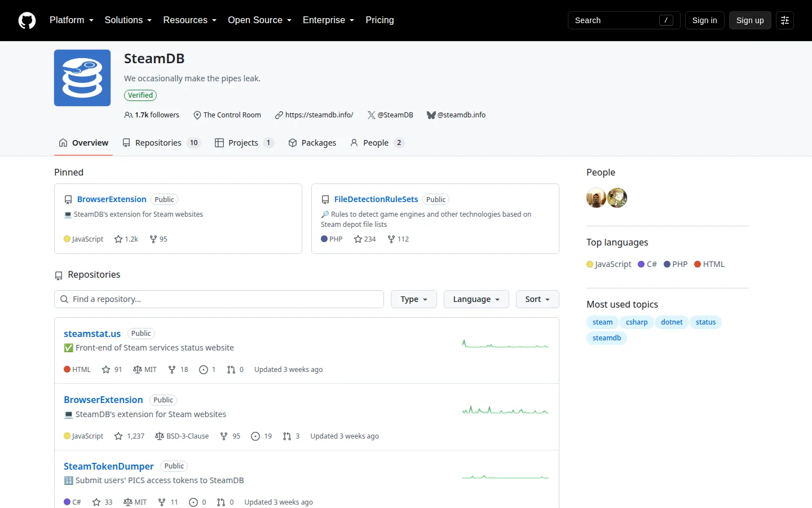Select the dotnet topic tag
This screenshot has height=508, width=812.
672,322
